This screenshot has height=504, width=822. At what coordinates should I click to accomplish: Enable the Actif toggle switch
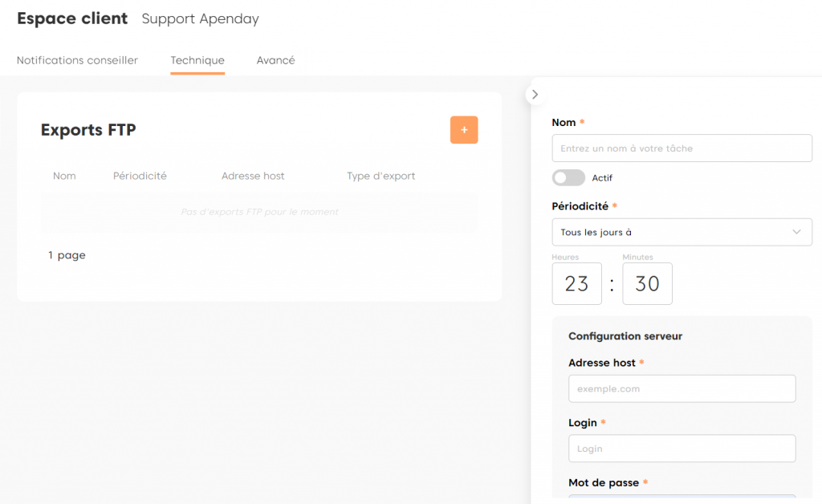[x=568, y=177]
